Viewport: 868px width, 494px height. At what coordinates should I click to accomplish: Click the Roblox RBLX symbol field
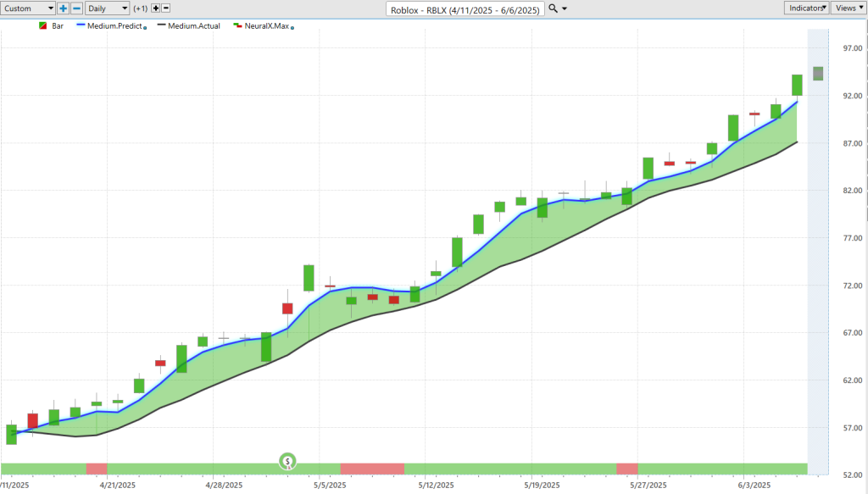coord(465,9)
